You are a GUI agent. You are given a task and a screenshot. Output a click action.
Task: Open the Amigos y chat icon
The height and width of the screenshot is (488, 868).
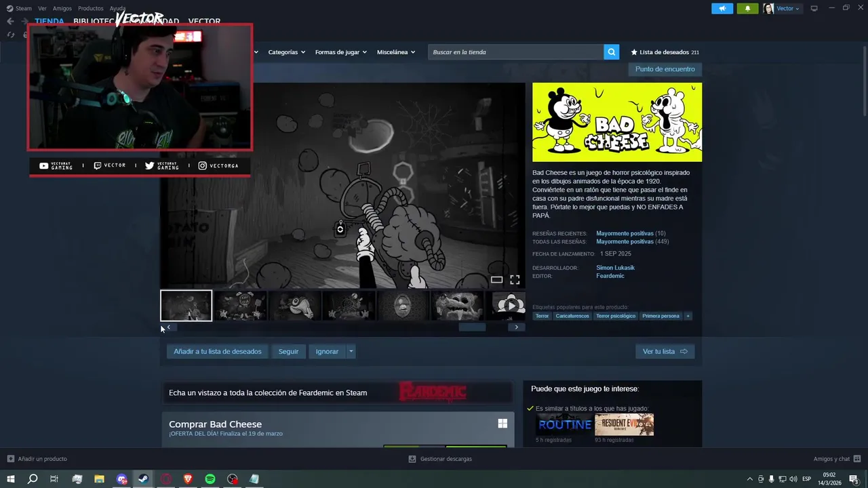click(857, 459)
